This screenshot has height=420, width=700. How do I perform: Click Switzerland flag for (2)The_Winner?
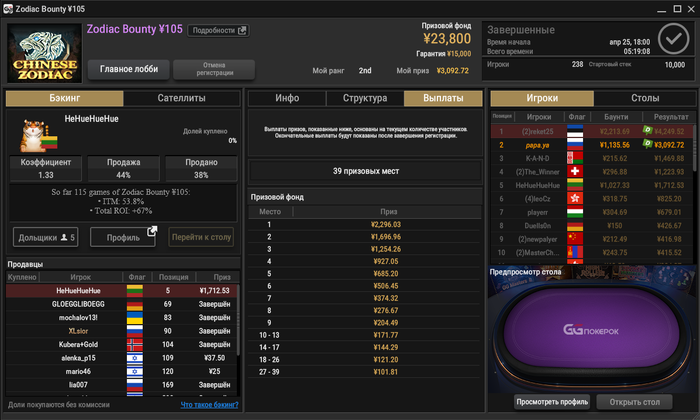pos(575,171)
